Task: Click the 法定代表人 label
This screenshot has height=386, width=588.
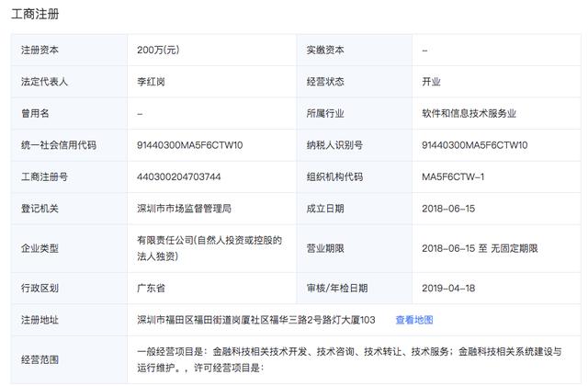Action: (x=44, y=82)
